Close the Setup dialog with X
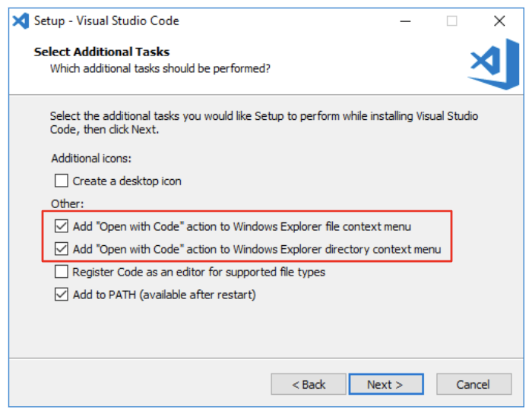 click(499, 21)
